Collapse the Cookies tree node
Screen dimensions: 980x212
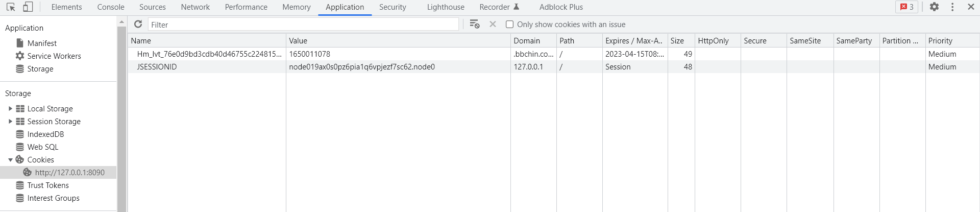coord(10,160)
